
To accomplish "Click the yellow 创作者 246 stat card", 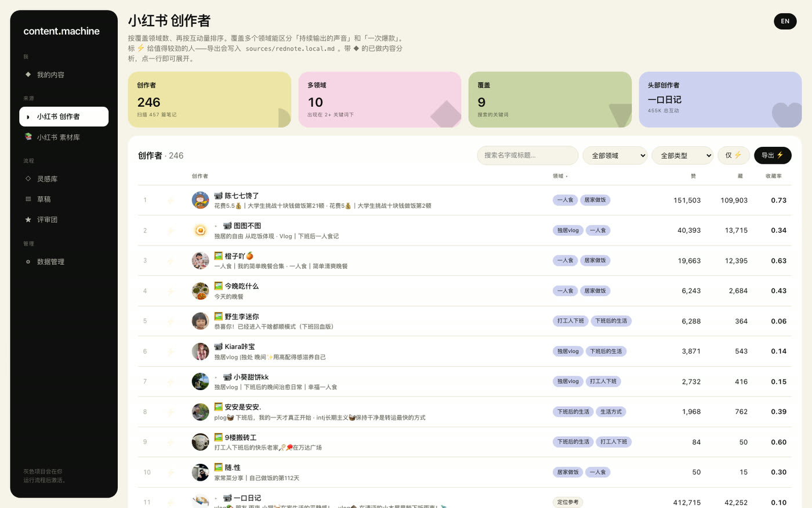I will tap(209, 99).
